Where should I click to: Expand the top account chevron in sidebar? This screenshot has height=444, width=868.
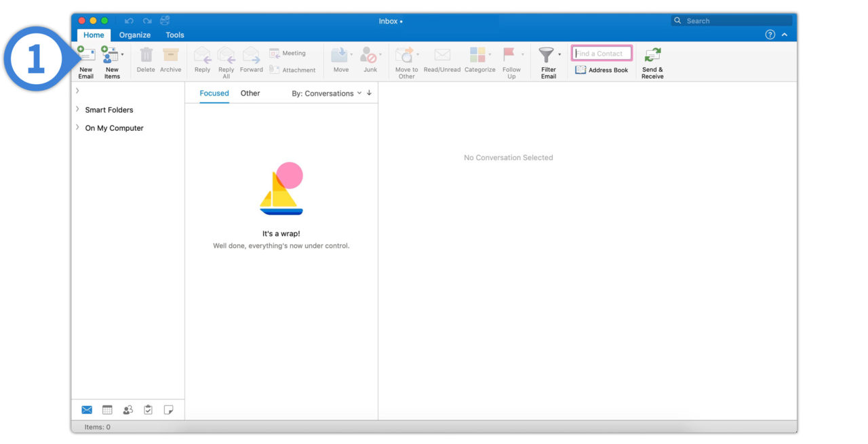[x=77, y=90]
